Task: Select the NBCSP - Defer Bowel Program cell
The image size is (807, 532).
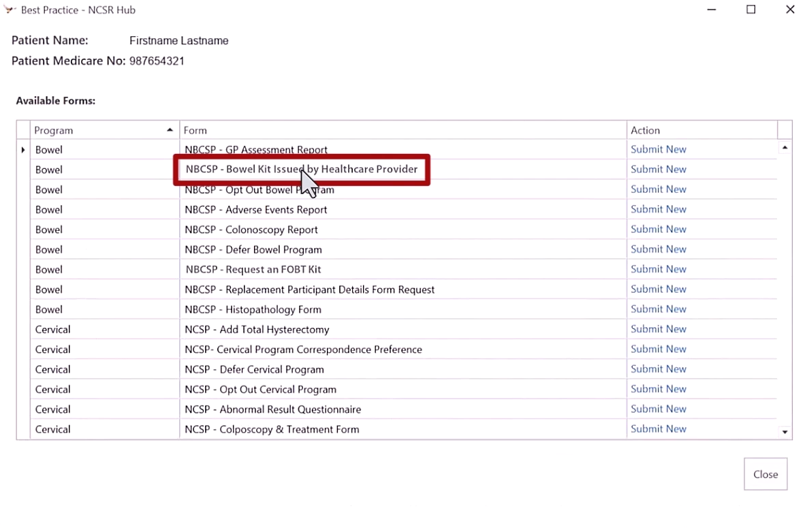Action: point(403,250)
